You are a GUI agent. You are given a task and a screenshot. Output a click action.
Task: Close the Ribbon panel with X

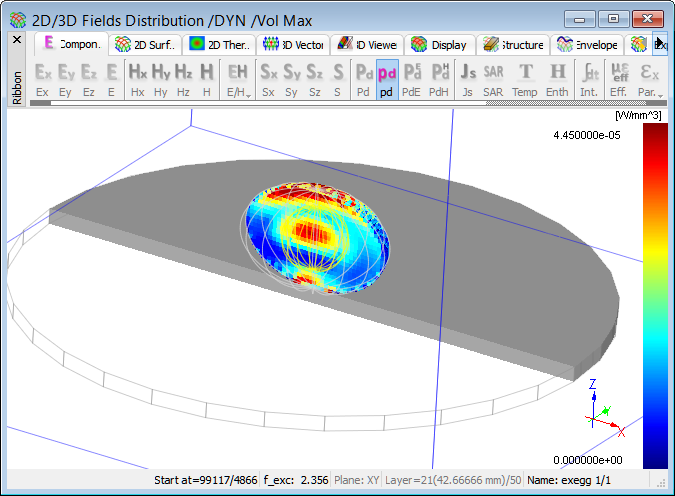click(x=16, y=41)
